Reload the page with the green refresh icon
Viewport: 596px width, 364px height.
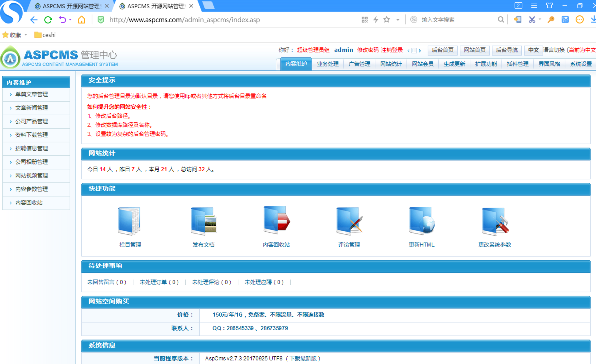(48, 20)
